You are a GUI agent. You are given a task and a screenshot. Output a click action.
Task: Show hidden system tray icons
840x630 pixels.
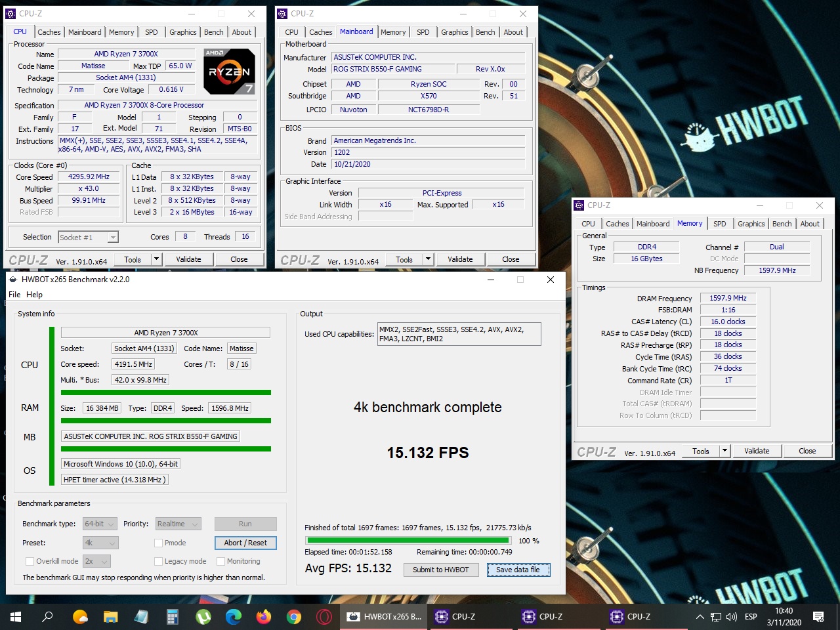pos(700,617)
